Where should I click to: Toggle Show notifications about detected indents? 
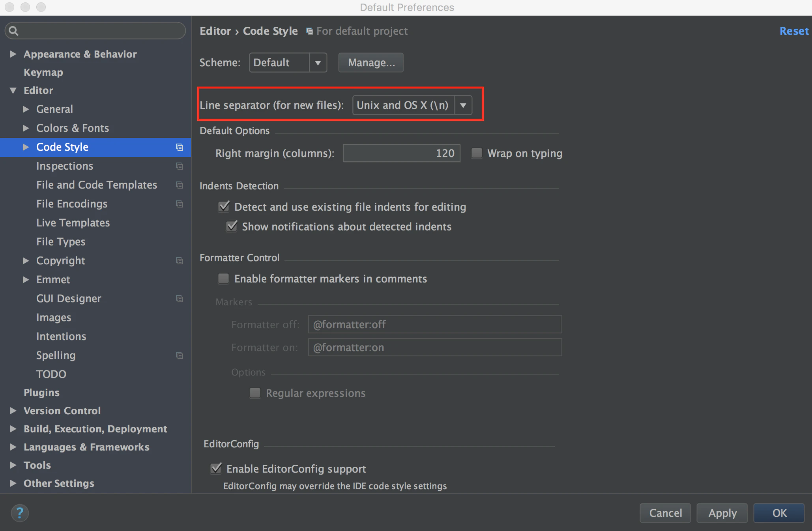232,226
